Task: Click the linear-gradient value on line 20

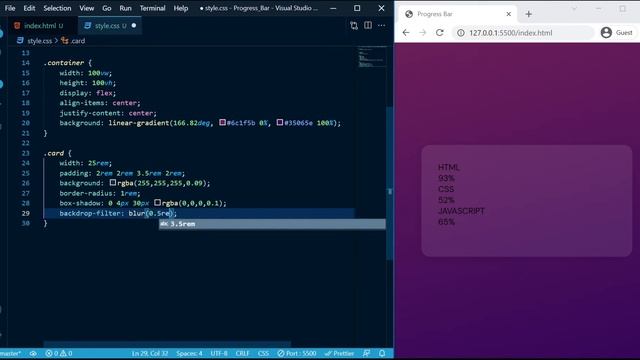Action: [224, 123]
